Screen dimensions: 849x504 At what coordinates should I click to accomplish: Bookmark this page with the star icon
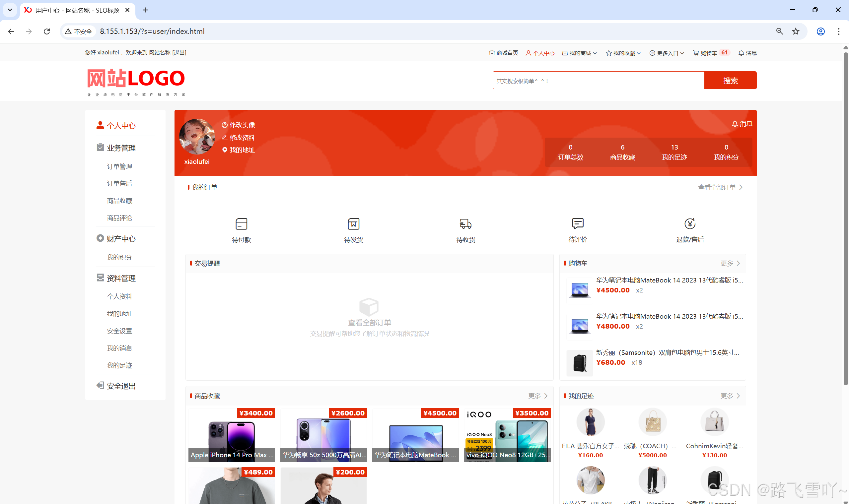796,31
